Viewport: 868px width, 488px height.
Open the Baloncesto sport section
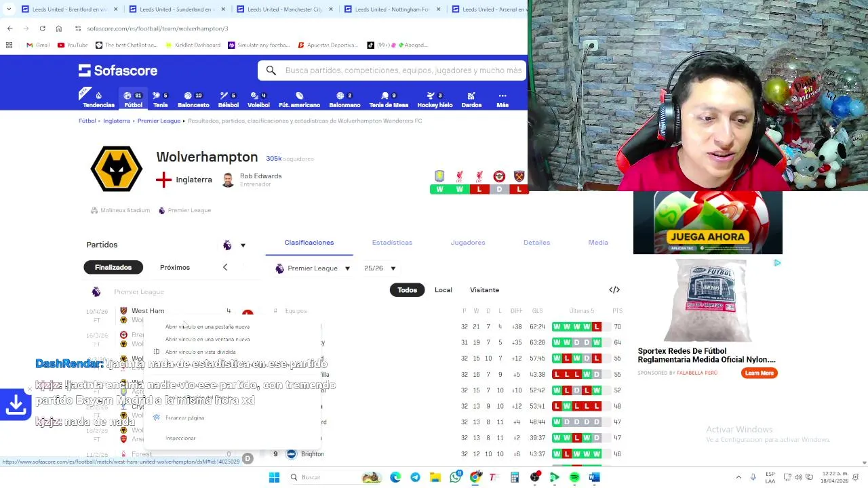click(x=193, y=100)
